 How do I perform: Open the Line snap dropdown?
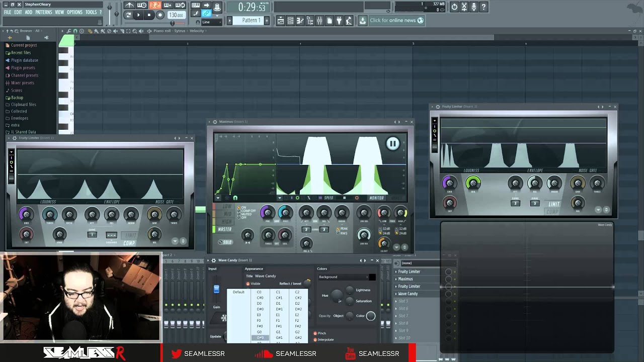click(x=211, y=22)
